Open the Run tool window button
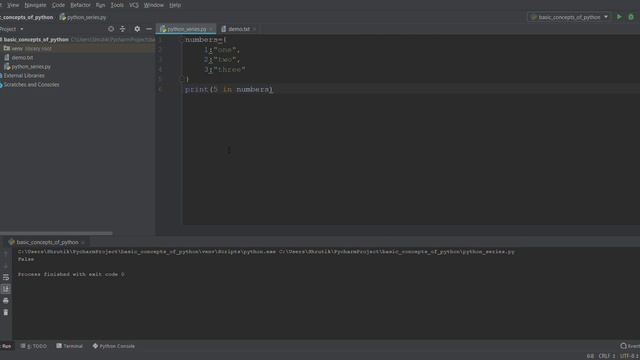 tap(6, 346)
